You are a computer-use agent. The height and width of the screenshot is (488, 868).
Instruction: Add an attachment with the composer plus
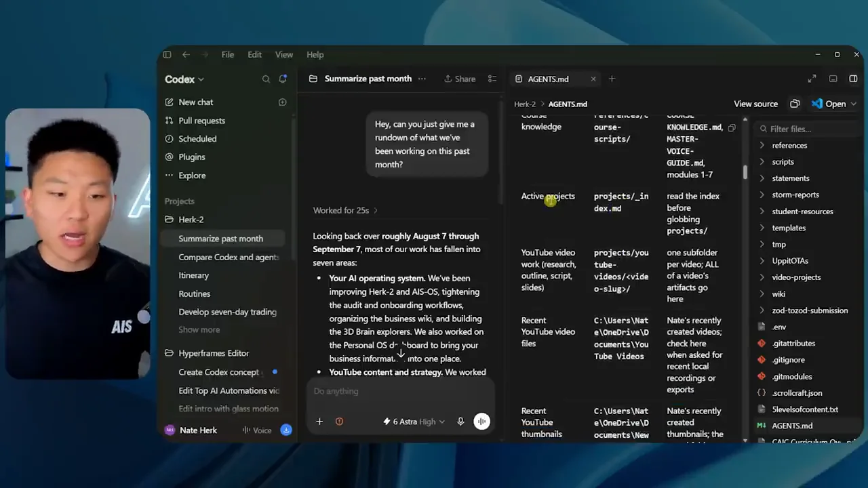pos(319,422)
